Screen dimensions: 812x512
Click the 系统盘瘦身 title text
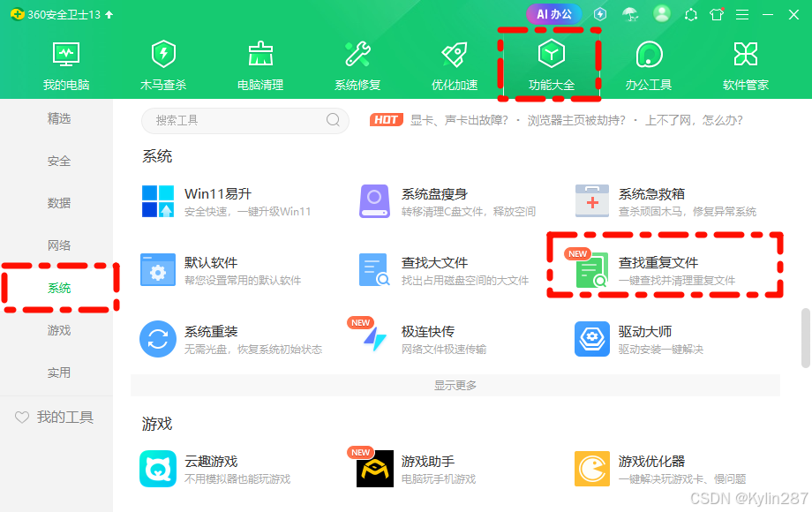pos(434,193)
